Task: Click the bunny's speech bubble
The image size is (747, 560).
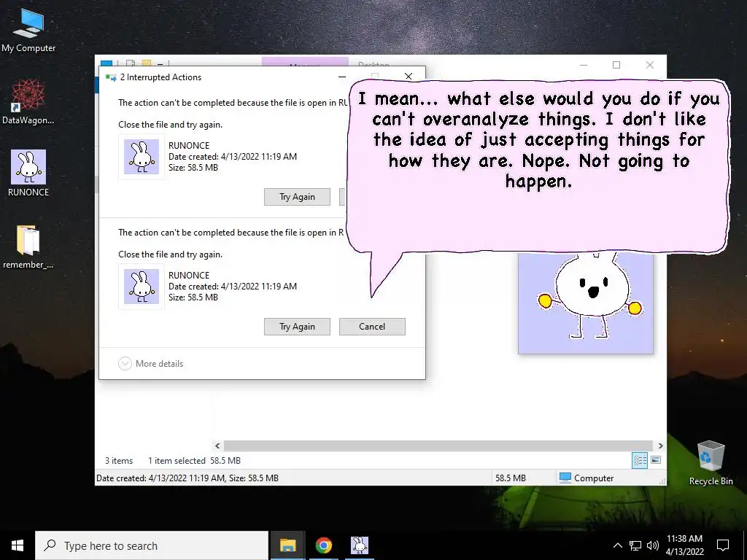Action: pyautogui.click(x=538, y=166)
